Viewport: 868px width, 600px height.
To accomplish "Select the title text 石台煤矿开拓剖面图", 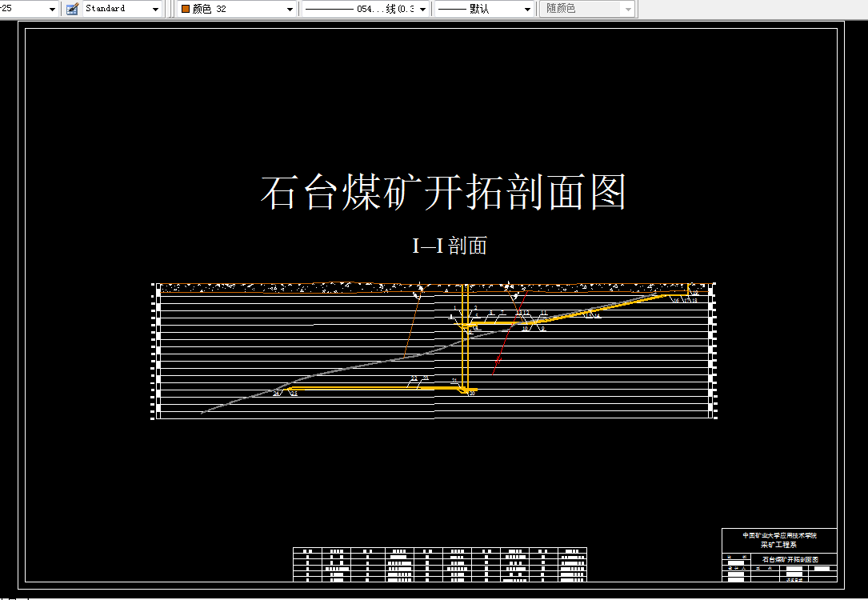I will (442, 192).
